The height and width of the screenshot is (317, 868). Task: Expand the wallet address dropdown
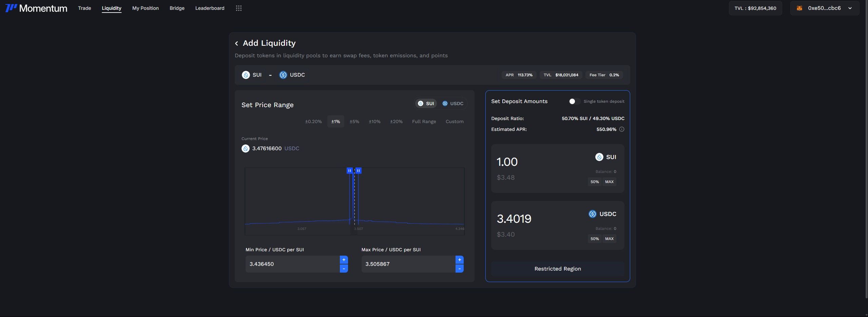850,8
